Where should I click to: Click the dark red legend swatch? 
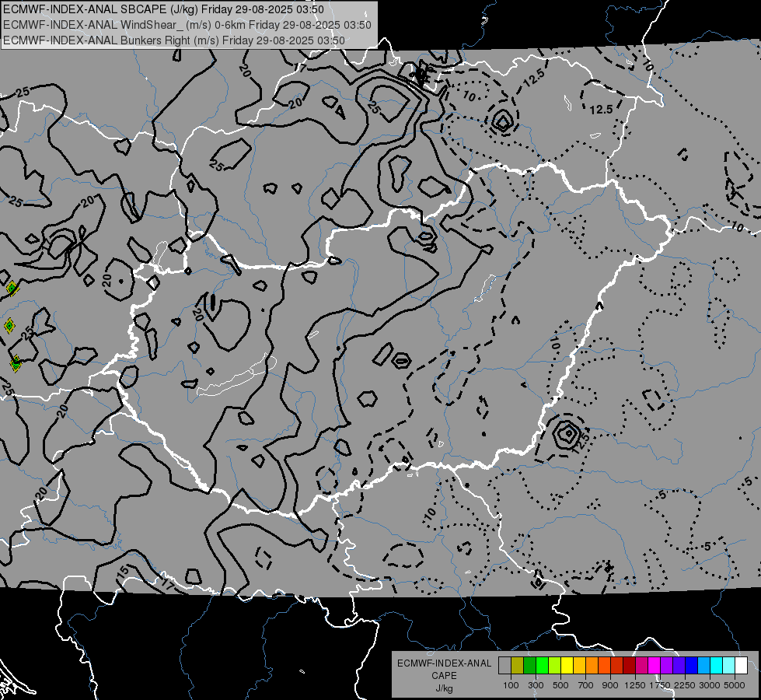pos(629,665)
